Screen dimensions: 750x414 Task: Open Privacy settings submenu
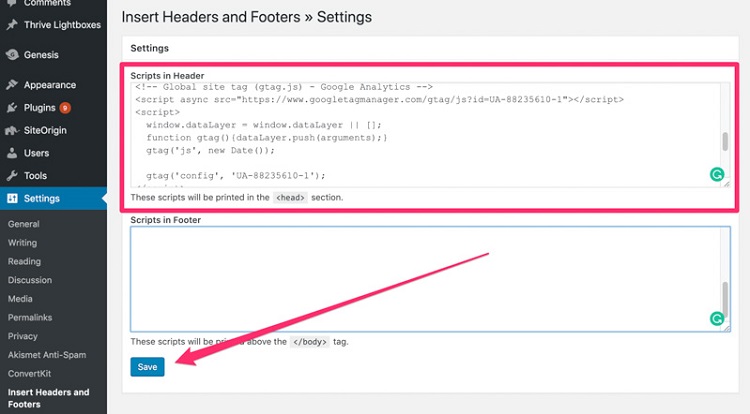pos(22,336)
